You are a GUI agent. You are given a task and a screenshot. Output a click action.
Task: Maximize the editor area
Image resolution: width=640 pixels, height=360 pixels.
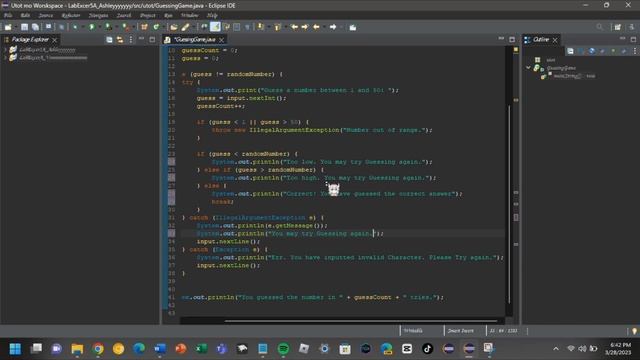pyautogui.click(x=512, y=40)
